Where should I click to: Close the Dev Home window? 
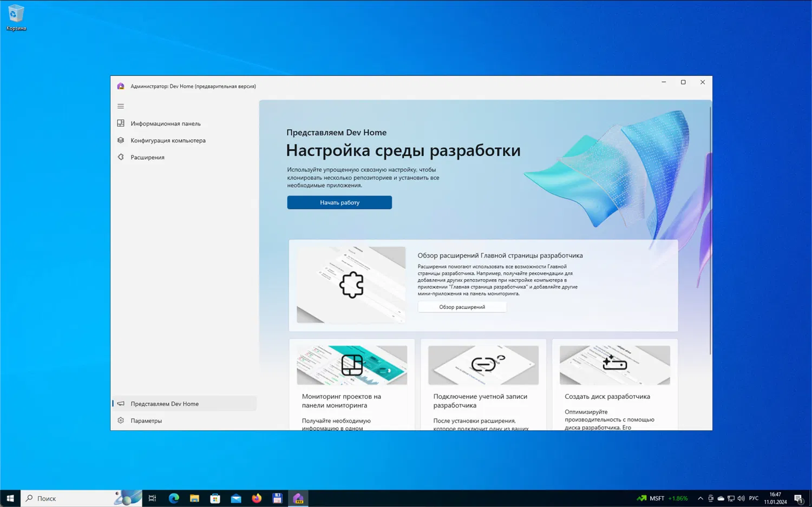703,82
